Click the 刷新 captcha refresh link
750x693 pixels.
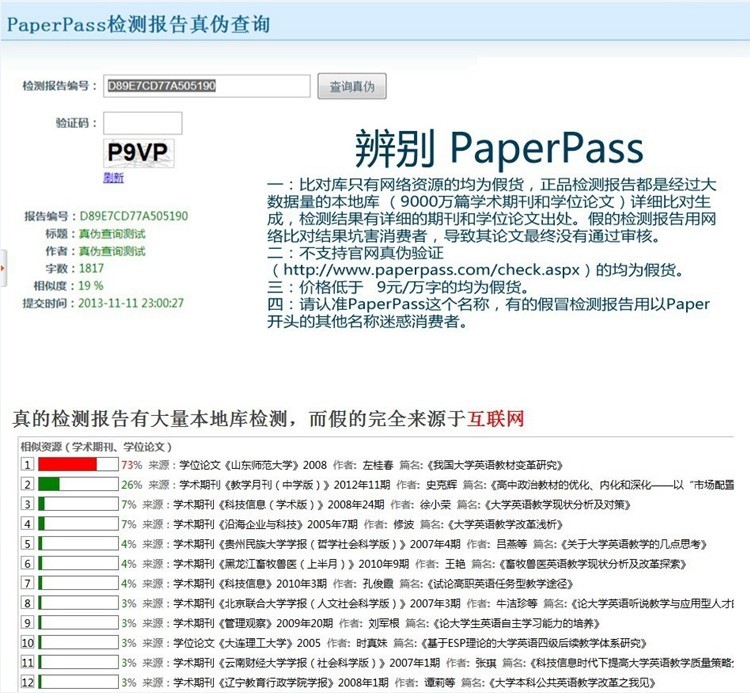[113, 178]
